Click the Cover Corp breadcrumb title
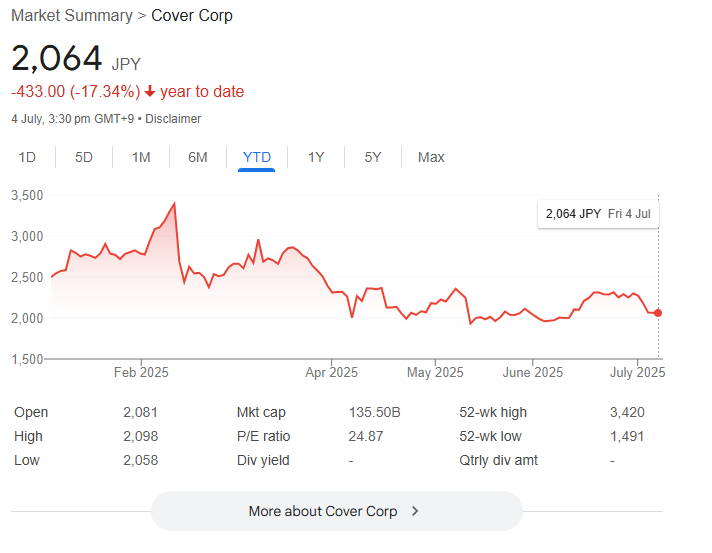This screenshot has height=553, width=712. pyautogui.click(x=192, y=16)
